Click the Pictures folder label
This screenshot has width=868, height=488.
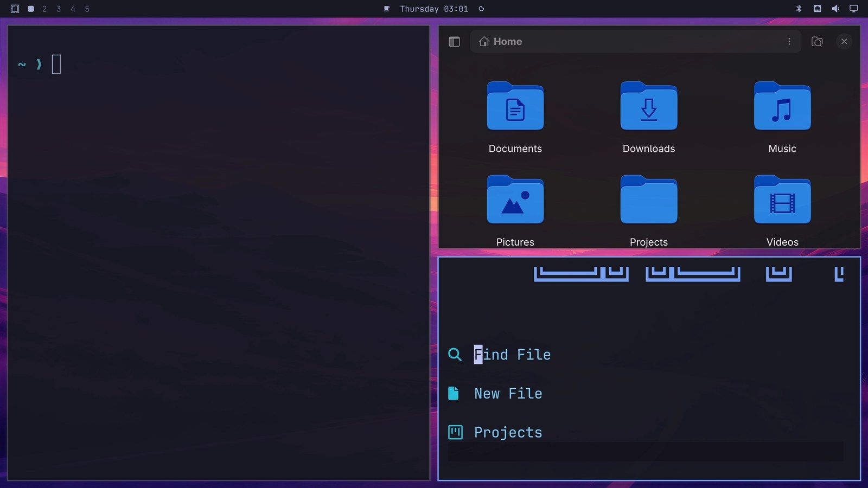point(515,242)
